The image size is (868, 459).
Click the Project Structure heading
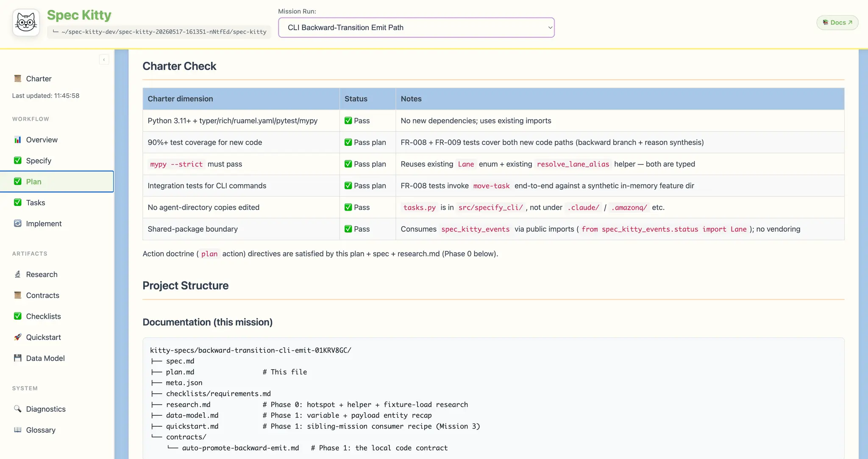click(185, 286)
